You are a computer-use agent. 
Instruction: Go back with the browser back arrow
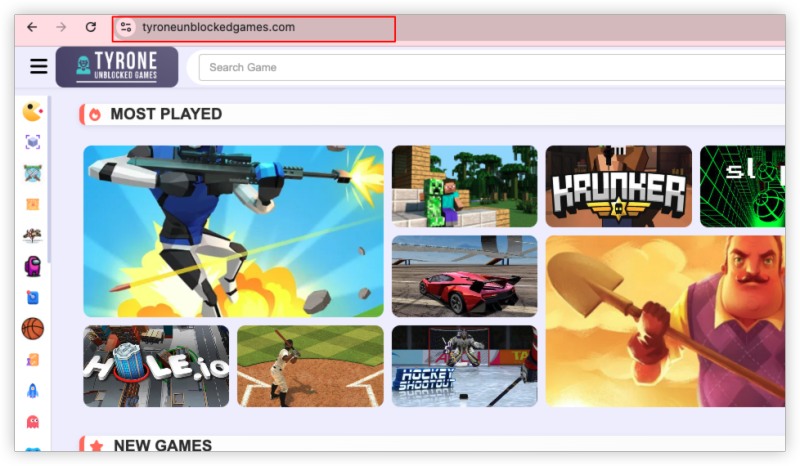point(32,27)
